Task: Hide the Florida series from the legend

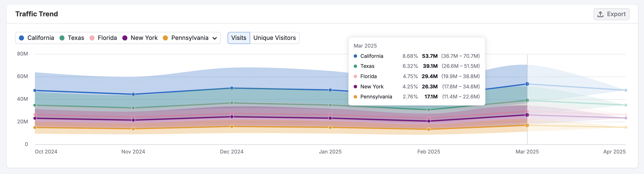Action: click(107, 38)
